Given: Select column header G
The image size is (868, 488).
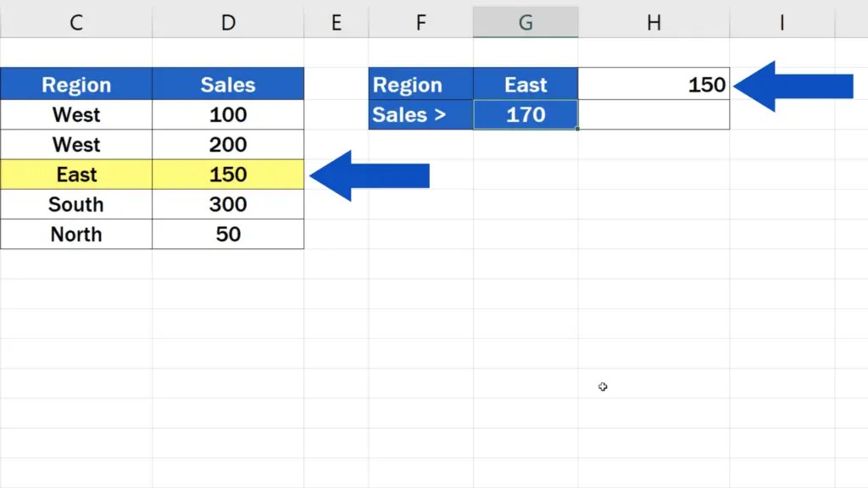Looking at the screenshot, I should (526, 23).
